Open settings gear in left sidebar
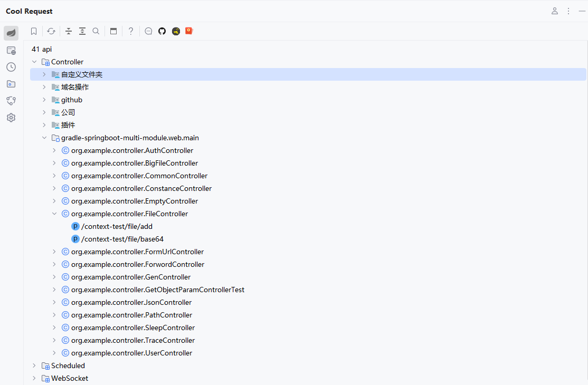The image size is (588, 385). pyautogui.click(x=11, y=118)
